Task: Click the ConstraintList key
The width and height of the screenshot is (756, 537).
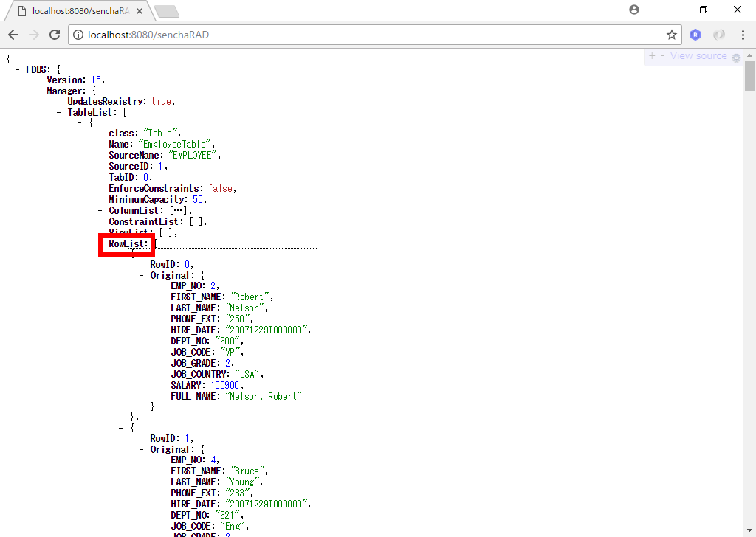Action: (145, 221)
